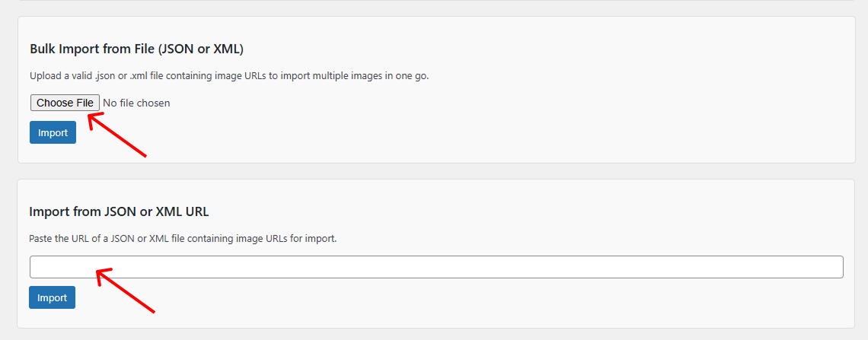This screenshot has width=868, height=340.
Task: Click the Choose File button
Action: click(65, 103)
